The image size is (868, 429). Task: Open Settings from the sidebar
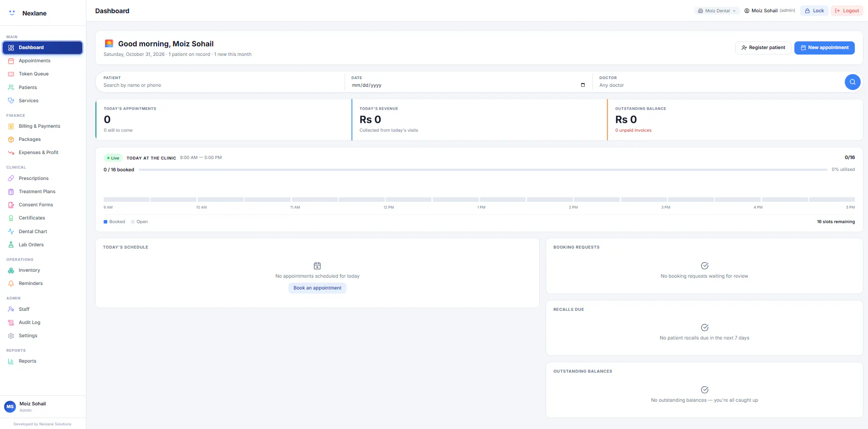43,336
